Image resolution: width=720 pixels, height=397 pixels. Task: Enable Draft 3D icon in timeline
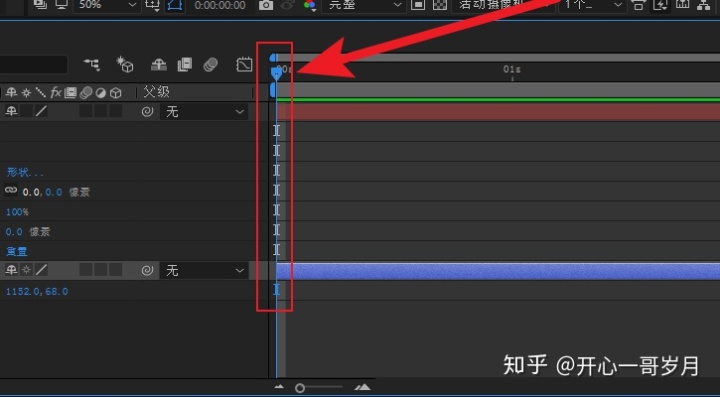pos(124,65)
